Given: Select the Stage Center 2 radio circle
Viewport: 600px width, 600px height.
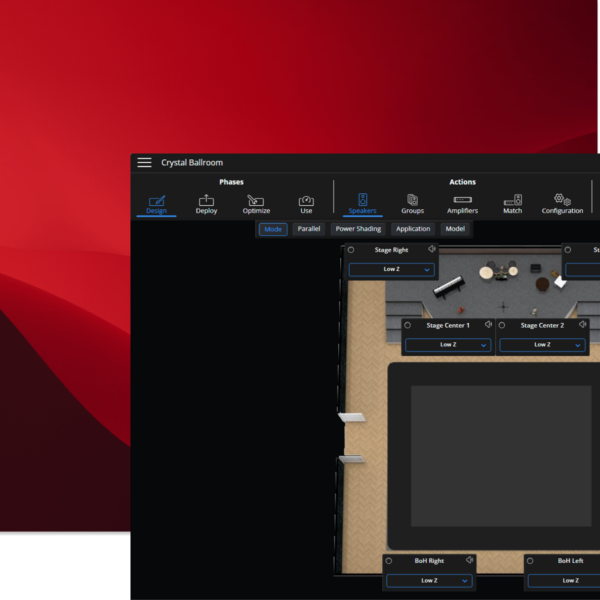Looking at the screenshot, I should coord(502,325).
